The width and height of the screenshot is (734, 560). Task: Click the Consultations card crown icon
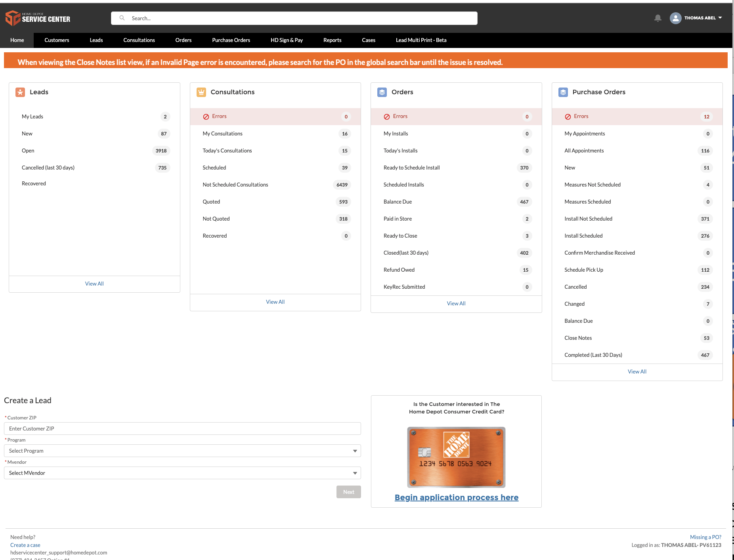[x=201, y=92]
